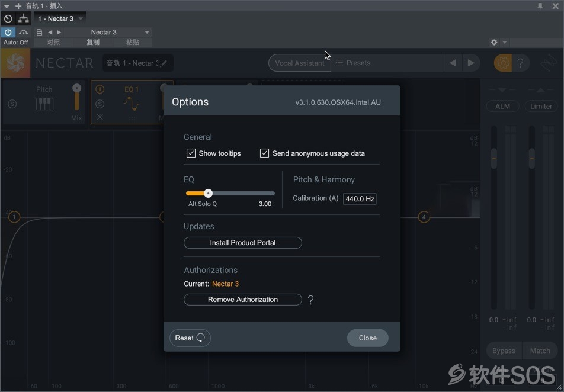The width and height of the screenshot is (564, 392).
Task: Open the Nectar 3 host preset dropdown
Action: (x=147, y=32)
